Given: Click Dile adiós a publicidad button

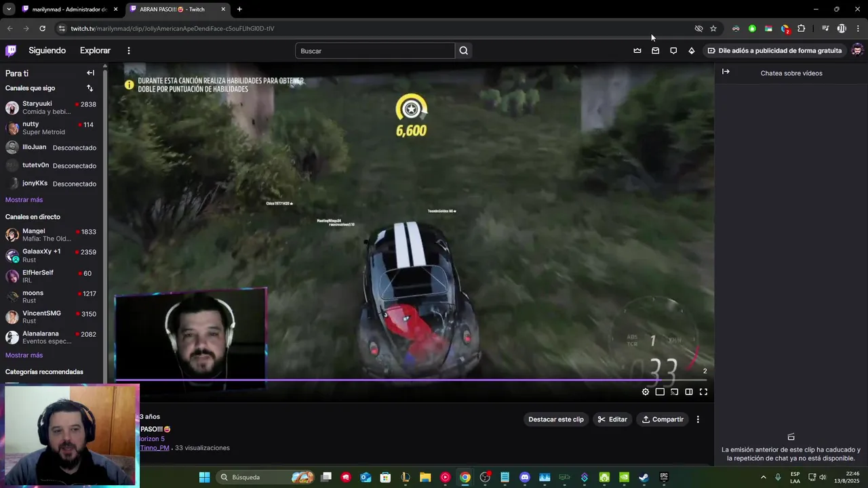Looking at the screenshot, I should click(774, 50).
